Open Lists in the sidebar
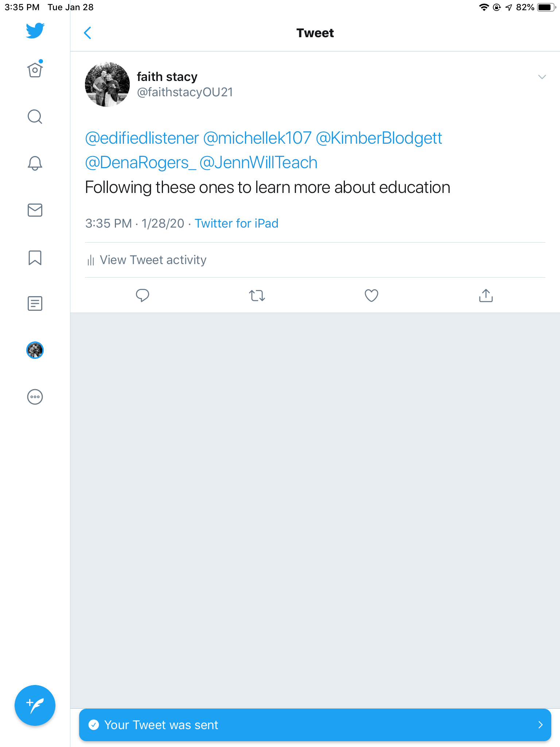Screen dimensions: 560x747 click(x=35, y=303)
